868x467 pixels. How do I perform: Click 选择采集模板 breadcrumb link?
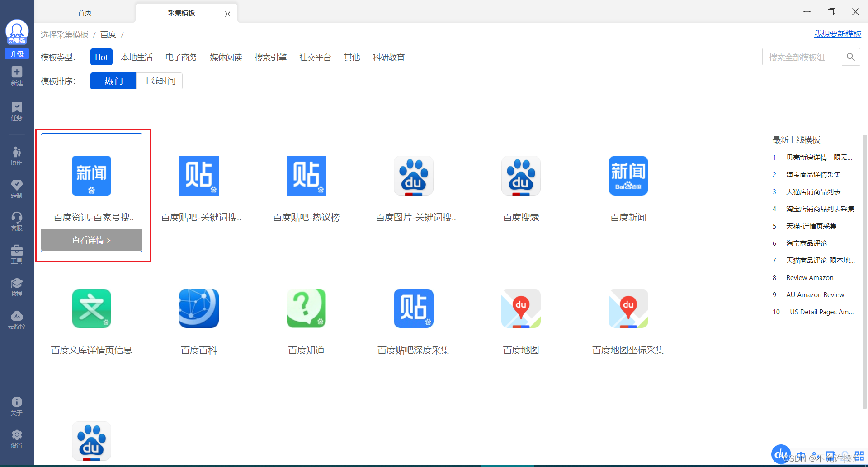[65, 35]
